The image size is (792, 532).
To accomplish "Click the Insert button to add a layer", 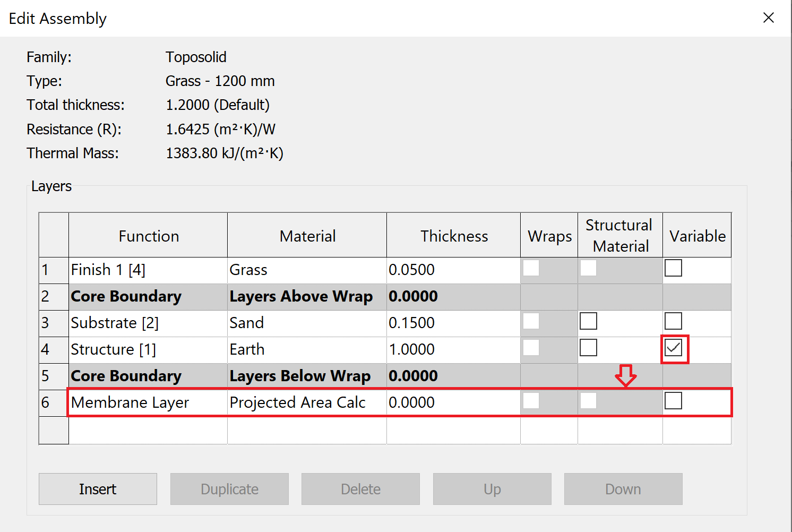I will click(x=98, y=488).
